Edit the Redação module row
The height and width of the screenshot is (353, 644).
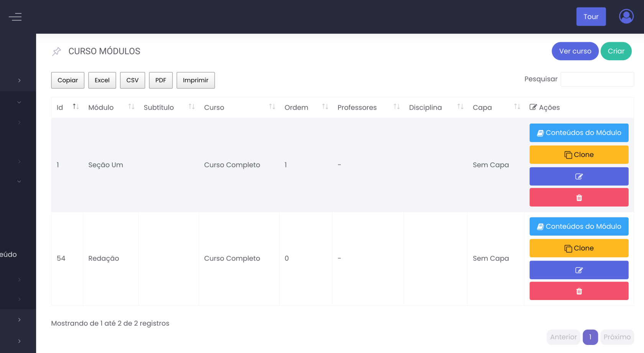click(x=579, y=270)
